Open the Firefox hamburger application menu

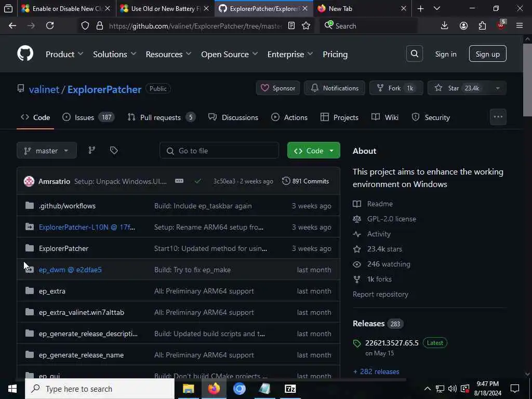[x=520, y=25]
